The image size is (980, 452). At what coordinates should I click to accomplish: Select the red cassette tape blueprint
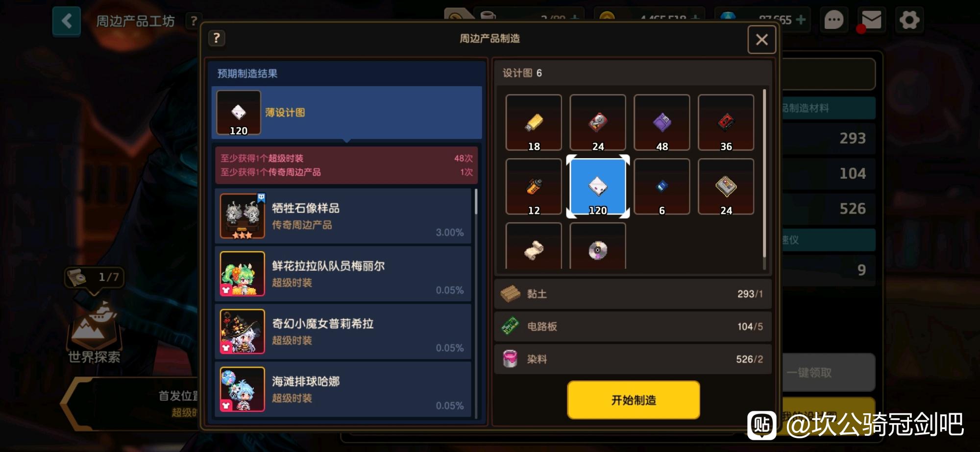click(x=726, y=122)
